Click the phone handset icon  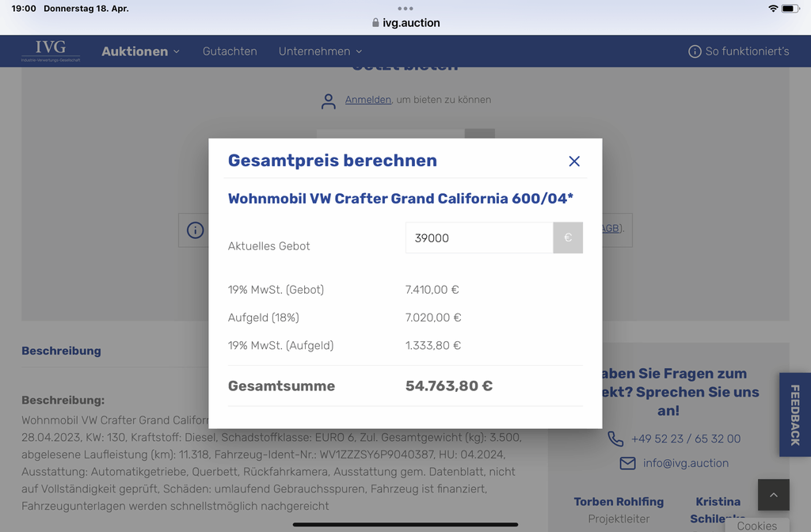(x=615, y=439)
